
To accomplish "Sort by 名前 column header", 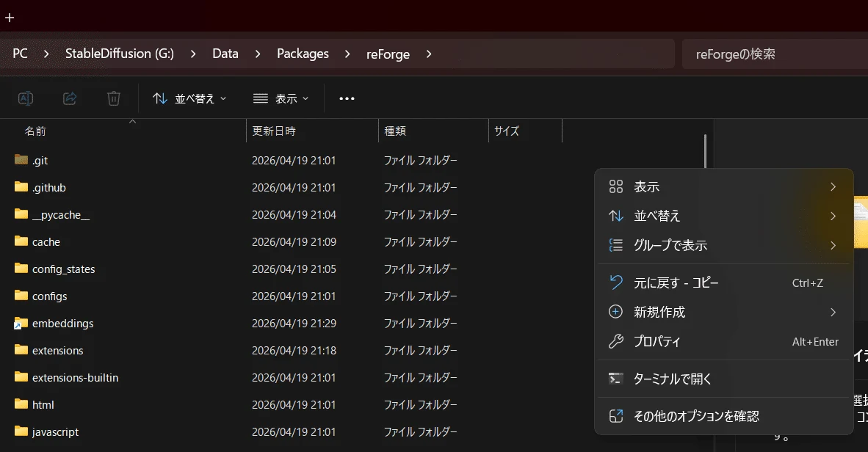I will (35, 131).
